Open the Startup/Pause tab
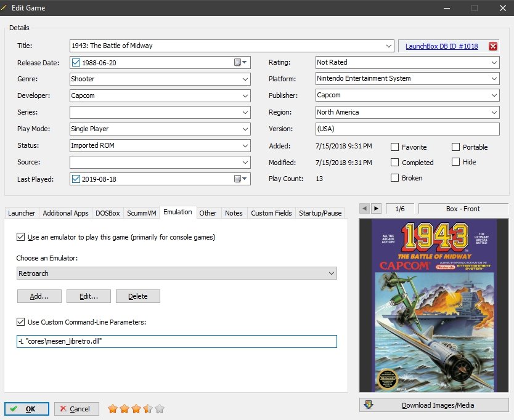Image resolution: width=514 pixels, height=420 pixels. click(320, 213)
